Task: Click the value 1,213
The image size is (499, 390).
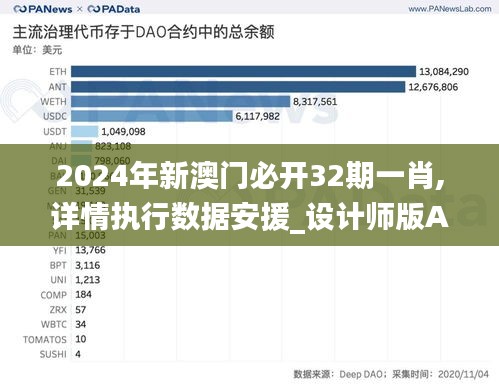Action: (88, 280)
